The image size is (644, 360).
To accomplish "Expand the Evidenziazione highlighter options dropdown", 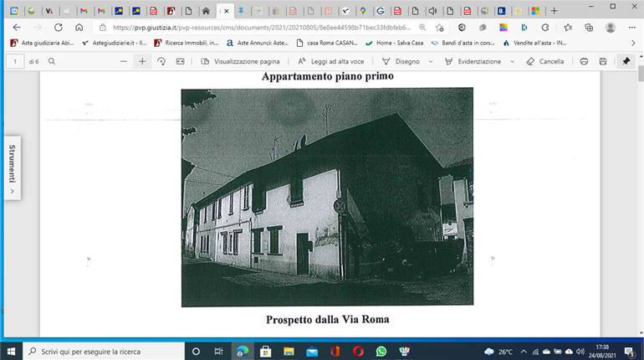I will tap(512, 61).
